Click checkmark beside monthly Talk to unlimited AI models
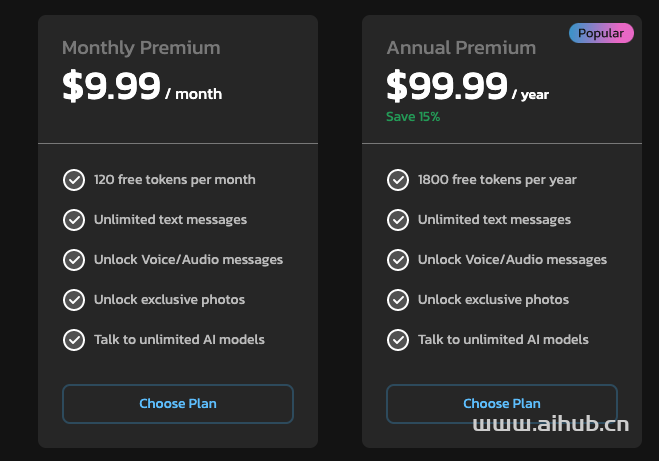Image resolution: width=659 pixels, height=461 pixels. tap(74, 340)
